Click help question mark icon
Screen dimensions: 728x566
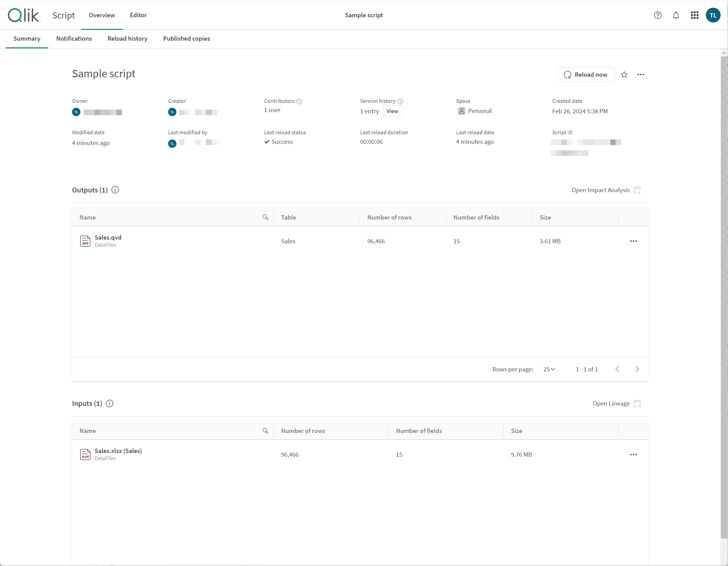(x=658, y=15)
